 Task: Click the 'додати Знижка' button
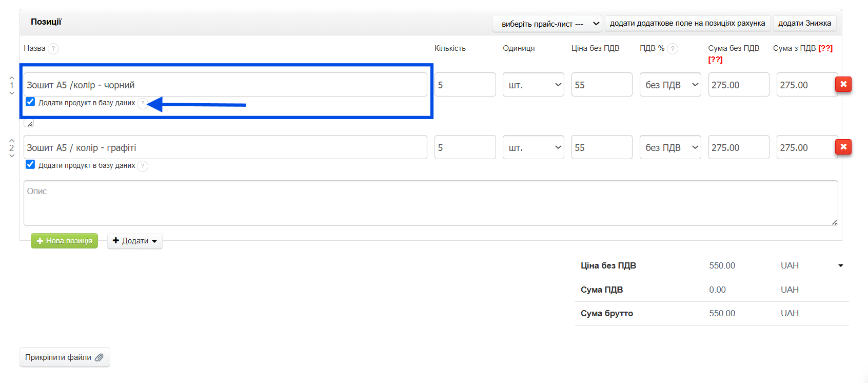click(804, 23)
